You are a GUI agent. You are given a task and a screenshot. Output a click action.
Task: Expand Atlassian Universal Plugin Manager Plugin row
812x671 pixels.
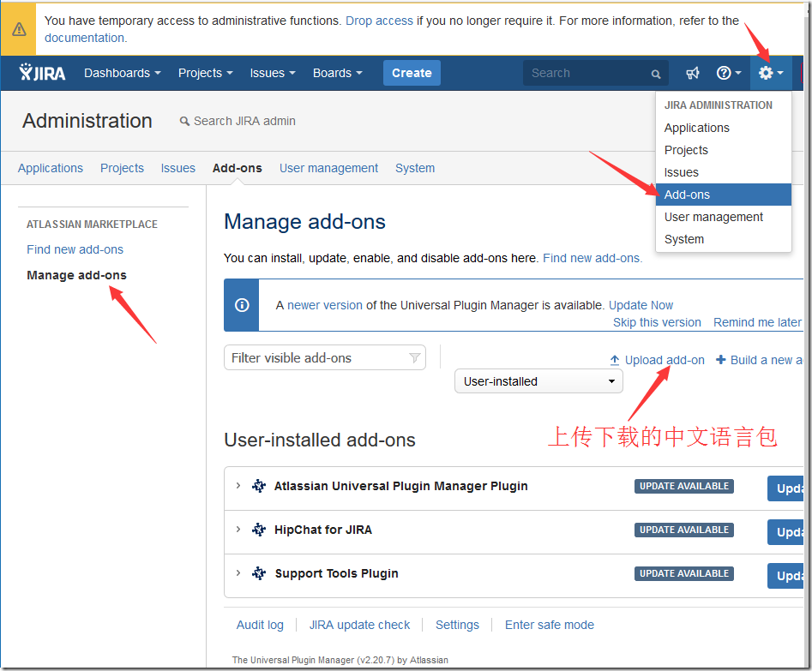tap(238, 486)
